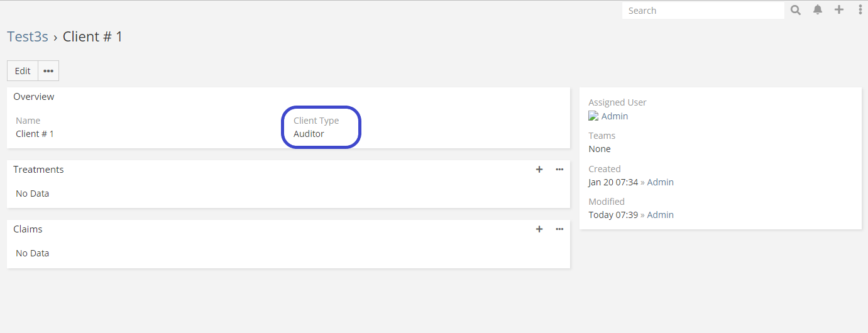The width and height of the screenshot is (868, 333).
Task: Click the Client Type value Auditor
Action: (x=309, y=134)
